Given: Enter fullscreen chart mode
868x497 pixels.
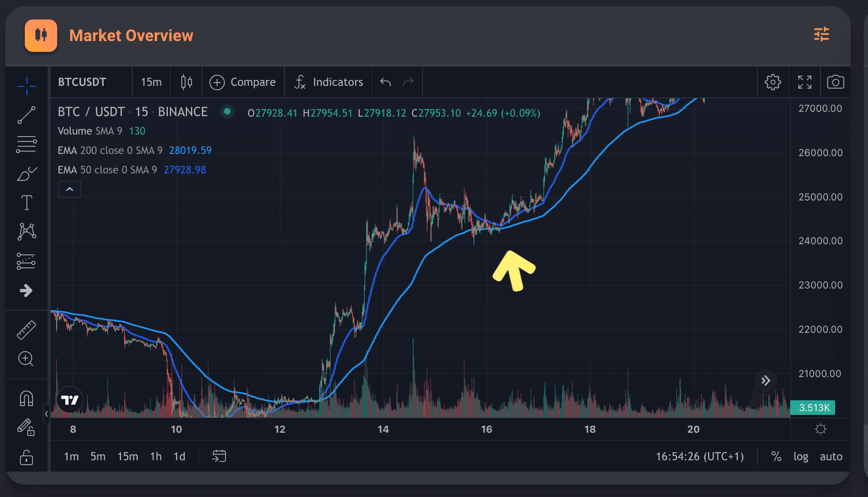Looking at the screenshot, I should pos(804,82).
